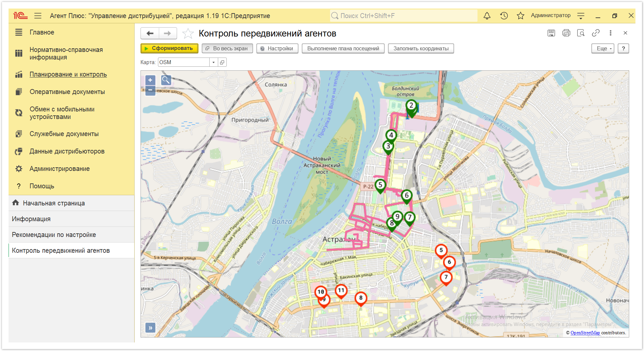Print the report via printer icon
Viewport: 644px width, 351px height.
(566, 33)
